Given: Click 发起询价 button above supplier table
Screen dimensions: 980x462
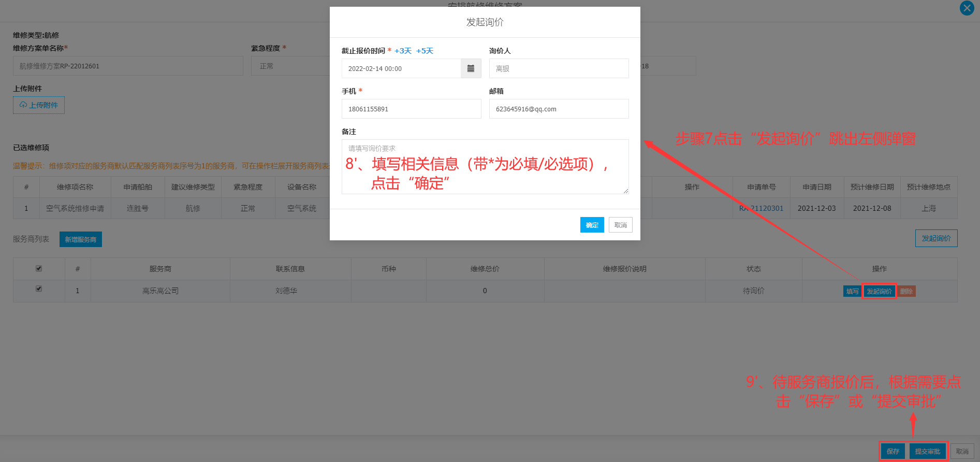Looking at the screenshot, I should (936, 238).
